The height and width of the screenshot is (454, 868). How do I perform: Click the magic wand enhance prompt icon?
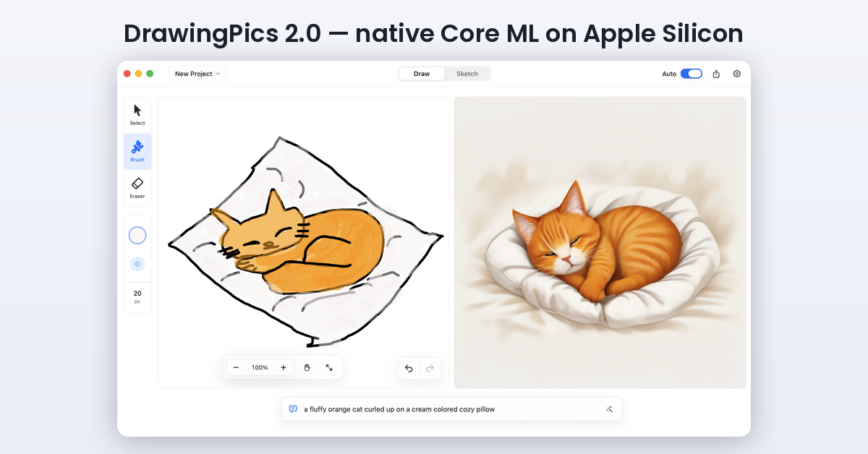(x=609, y=409)
